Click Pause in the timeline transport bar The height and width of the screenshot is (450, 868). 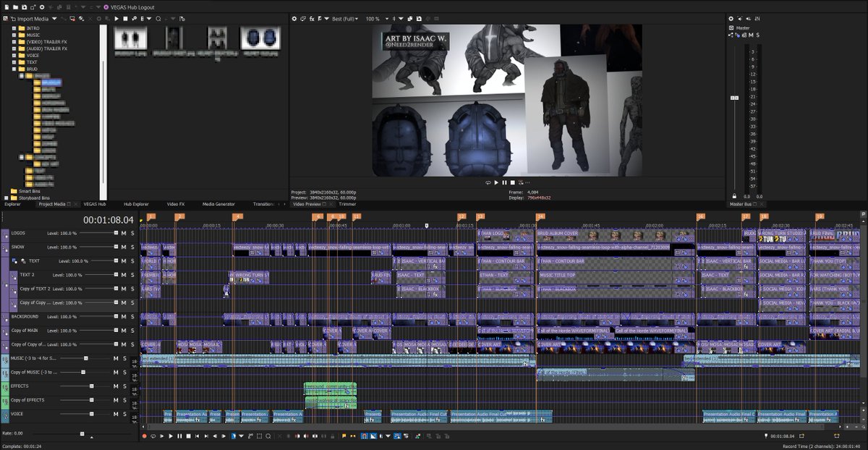tap(179, 436)
